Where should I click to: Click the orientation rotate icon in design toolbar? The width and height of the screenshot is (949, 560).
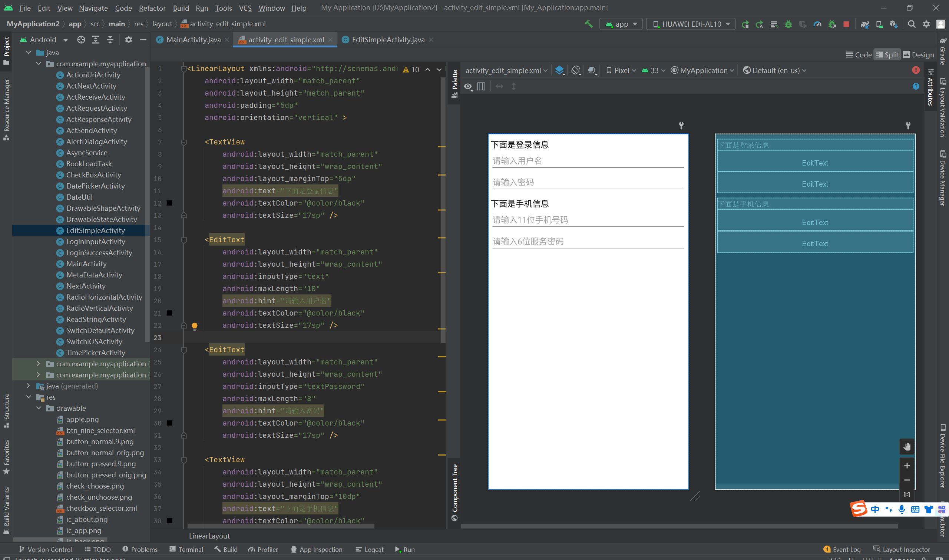(x=576, y=70)
